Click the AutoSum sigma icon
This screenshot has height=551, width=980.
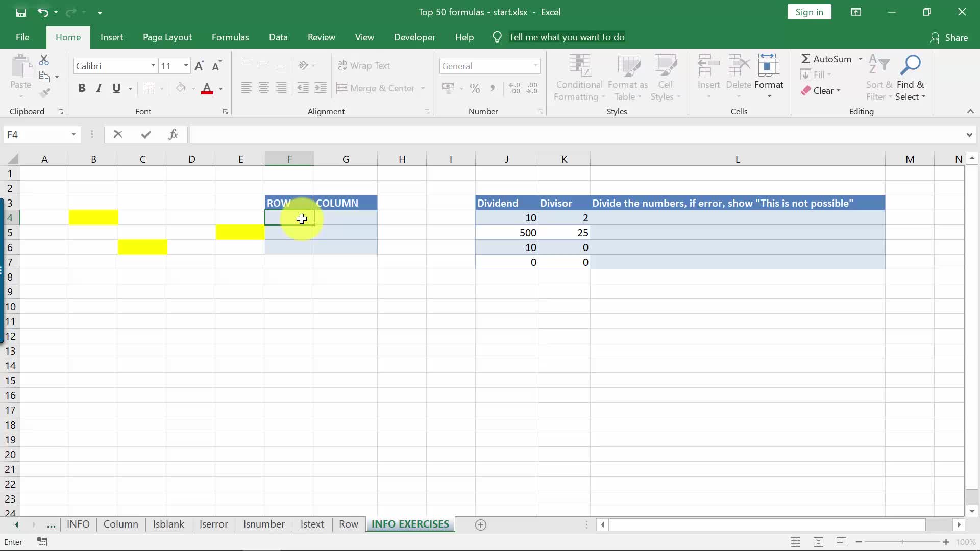point(805,59)
